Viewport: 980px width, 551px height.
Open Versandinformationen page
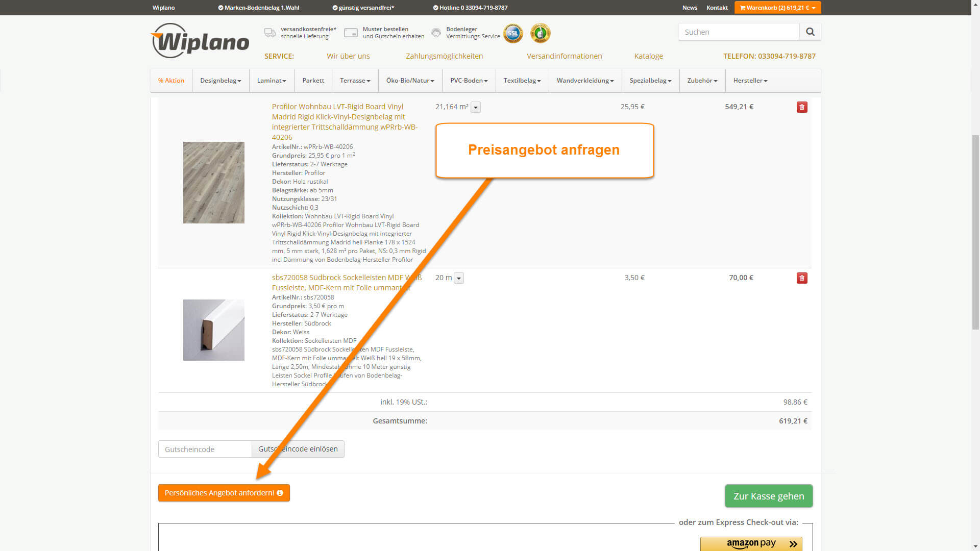[x=564, y=56]
